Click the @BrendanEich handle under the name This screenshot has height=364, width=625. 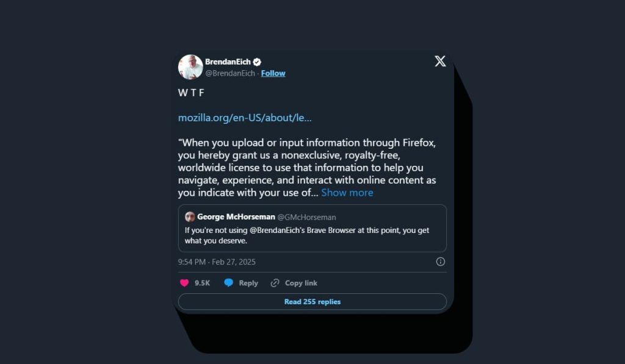click(x=229, y=73)
